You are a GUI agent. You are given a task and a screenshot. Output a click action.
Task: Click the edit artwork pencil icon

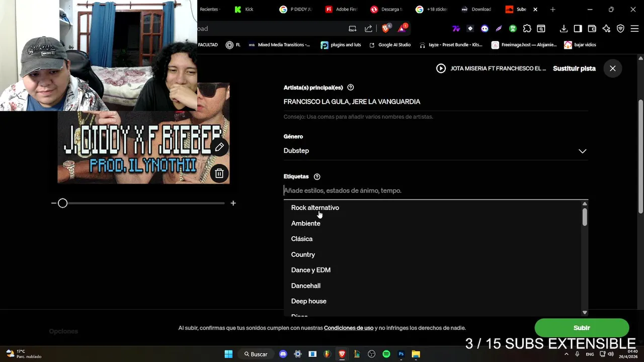(219, 147)
